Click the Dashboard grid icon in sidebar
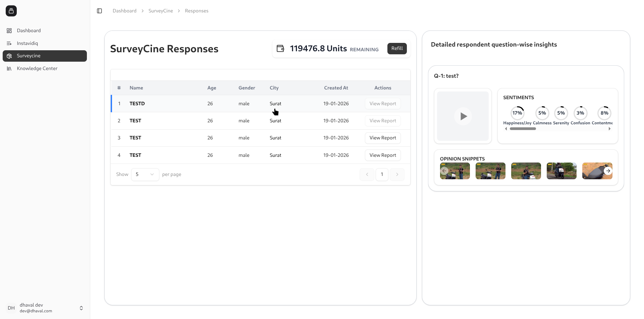Image resolution: width=644 pixels, height=319 pixels. click(9, 30)
